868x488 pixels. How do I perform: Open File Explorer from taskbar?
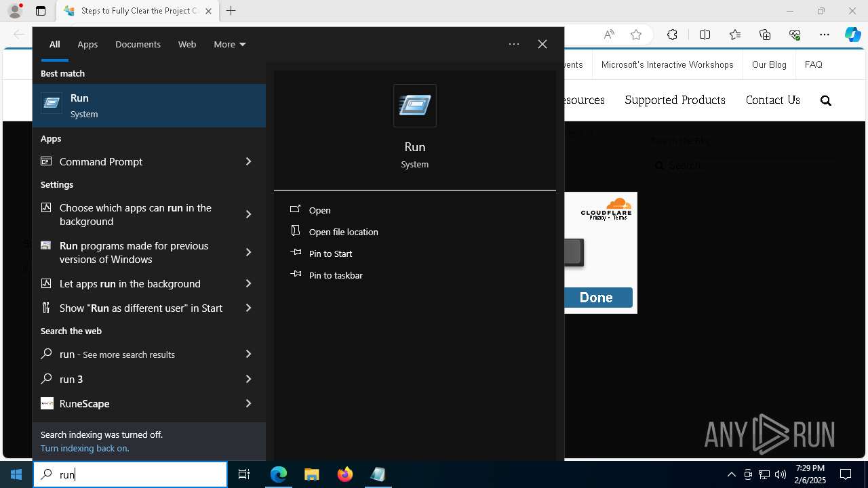[311, 474]
